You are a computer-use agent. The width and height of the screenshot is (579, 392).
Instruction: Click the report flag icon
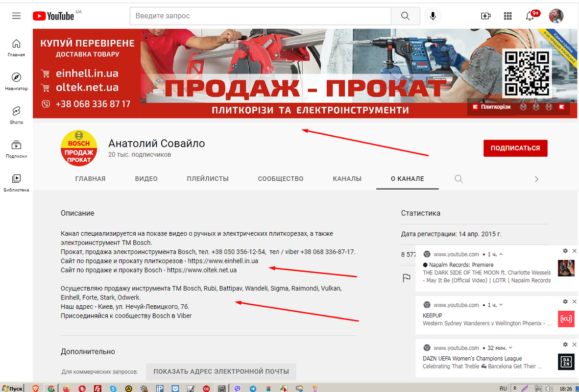[407, 278]
